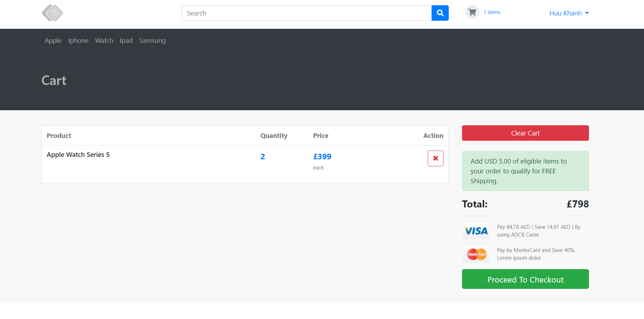
Task: Select the Ipad category link
Action: pyautogui.click(x=126, y=41)
